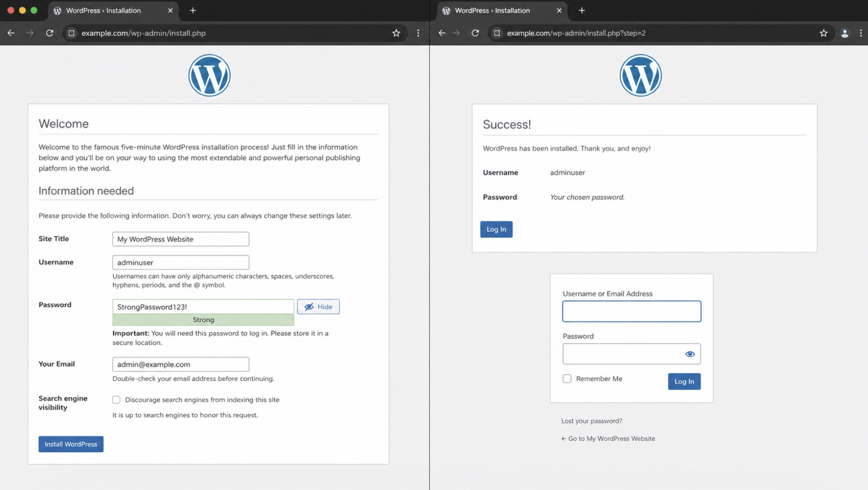Open three-dot menu in right browser window
The width and height of the screenshot is (868, 490).
[861, 33]
